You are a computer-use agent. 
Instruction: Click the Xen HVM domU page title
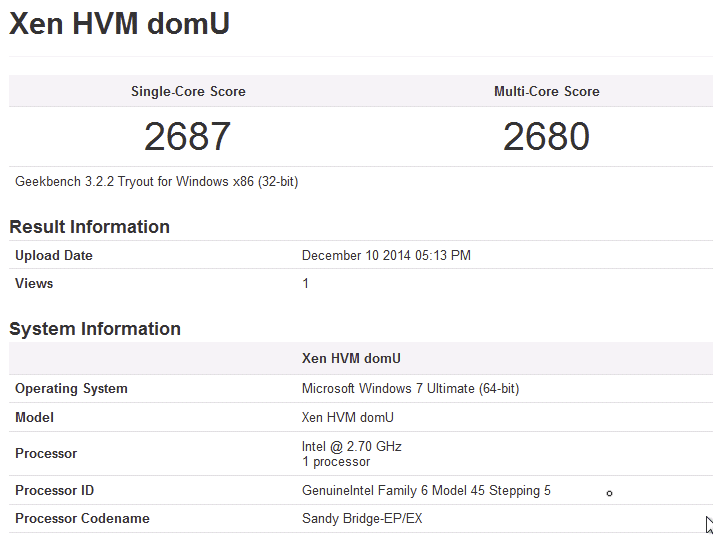pos(120,24)
